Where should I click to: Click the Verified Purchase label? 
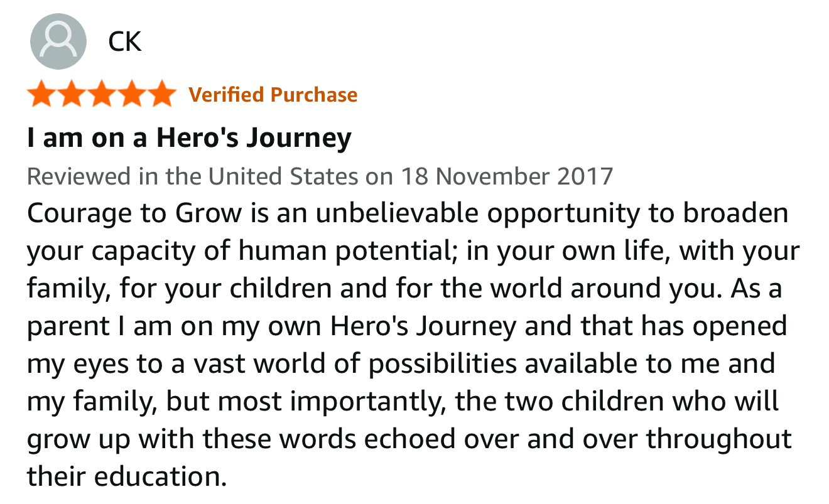273,95
